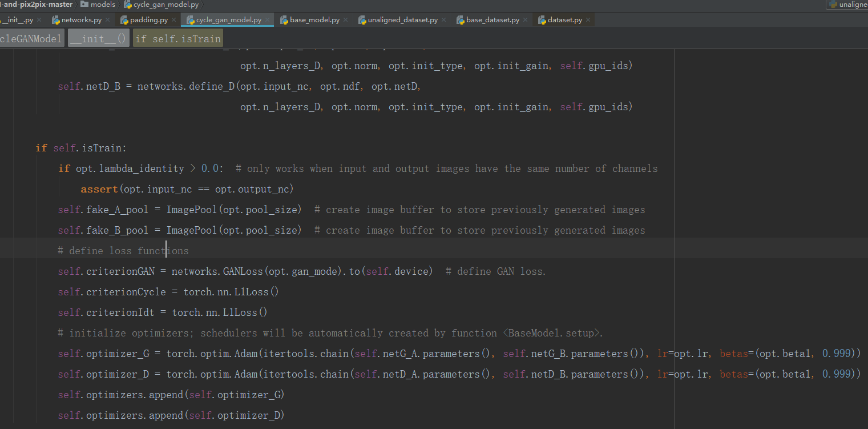Click the Python icon on the unaligned_dataset.py tab

(x=362, y=19)
